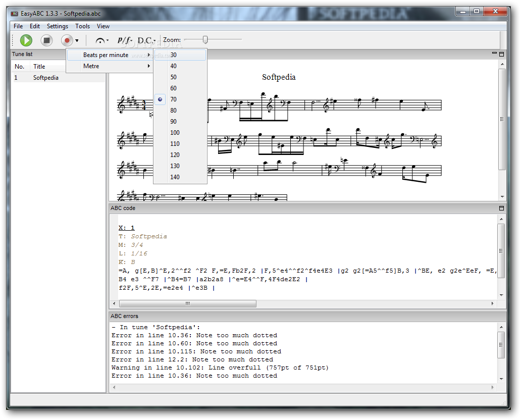This screenshot has height=420, width=521.
Task: Click the red Record button
Action: click(x=67, y=40)
